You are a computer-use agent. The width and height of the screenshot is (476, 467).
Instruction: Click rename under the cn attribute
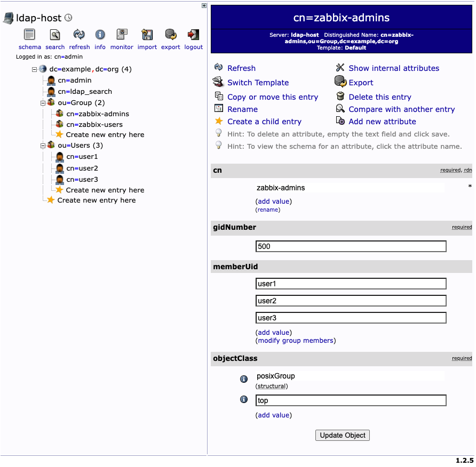tap(268, 210)
